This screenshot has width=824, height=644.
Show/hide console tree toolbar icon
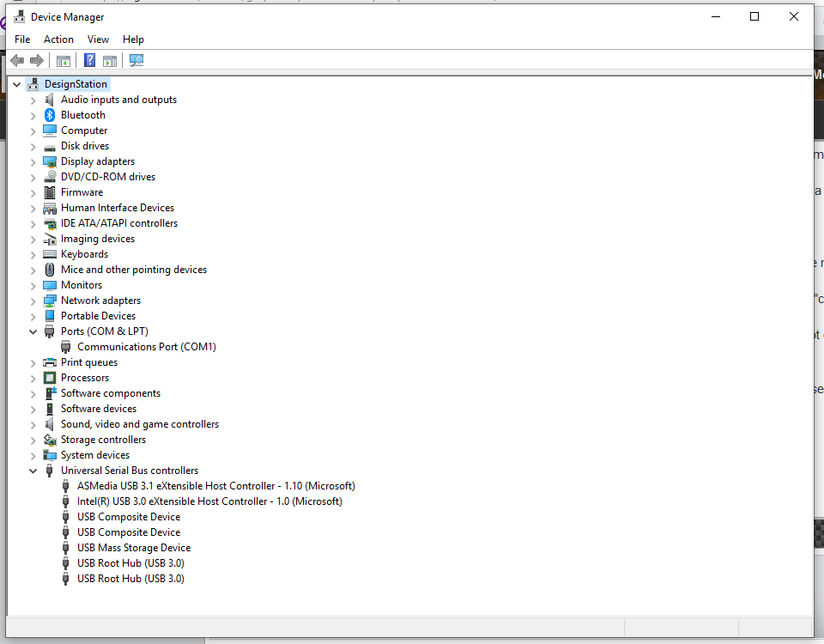pyautogui.click(x=63, y=61)
